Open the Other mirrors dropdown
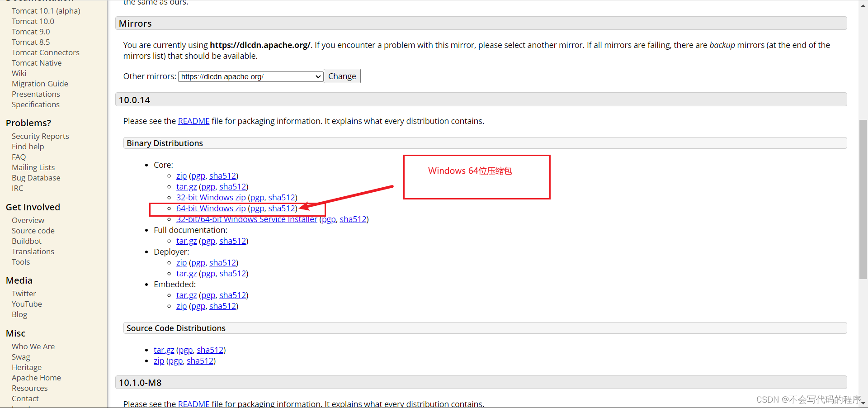 pyautogui.click(x=250, y=76)
